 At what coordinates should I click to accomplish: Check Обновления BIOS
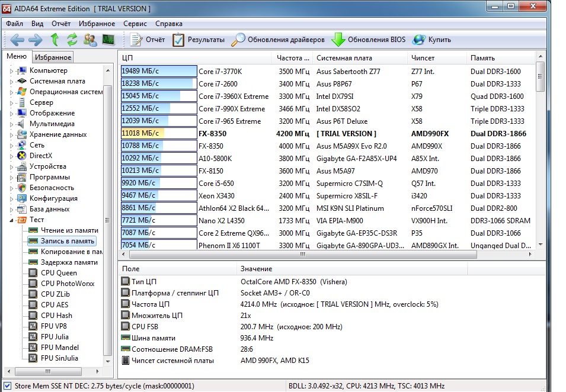(x=368, y=40)
